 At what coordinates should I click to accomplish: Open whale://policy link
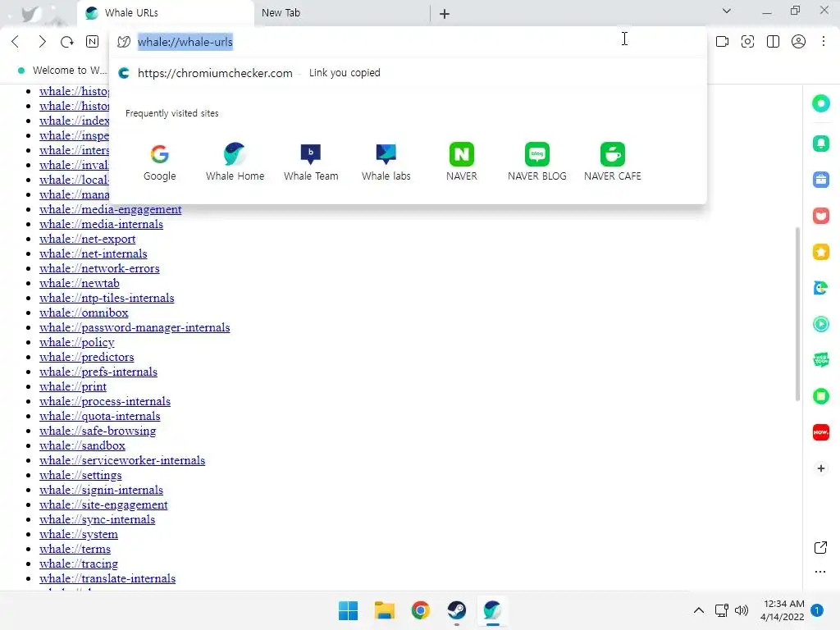[x=76, y=342]
